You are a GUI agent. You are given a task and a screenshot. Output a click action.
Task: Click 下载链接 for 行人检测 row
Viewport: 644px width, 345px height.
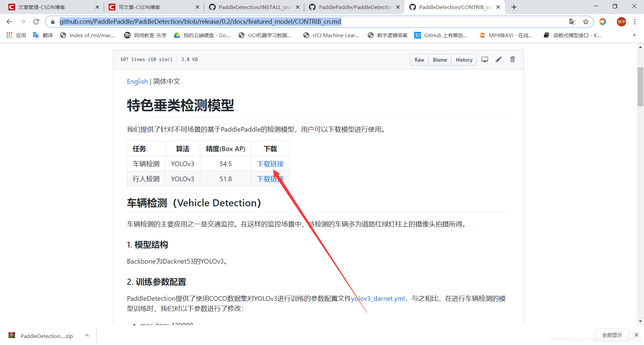tap(270, 179)
